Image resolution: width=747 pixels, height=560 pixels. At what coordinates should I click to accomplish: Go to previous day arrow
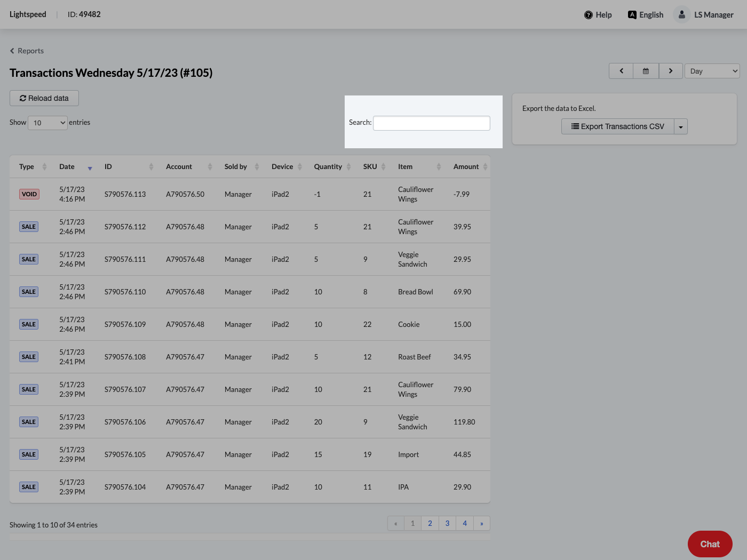point(621,71)
